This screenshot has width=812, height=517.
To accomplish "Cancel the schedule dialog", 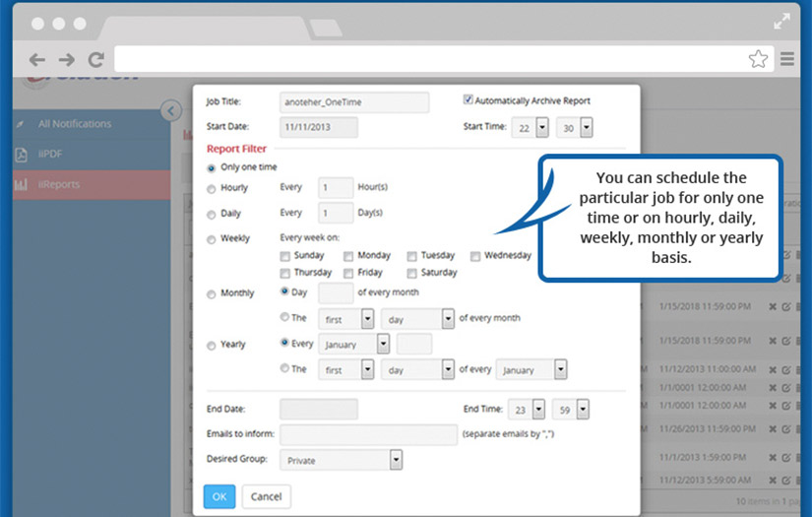I will (266, 496).
